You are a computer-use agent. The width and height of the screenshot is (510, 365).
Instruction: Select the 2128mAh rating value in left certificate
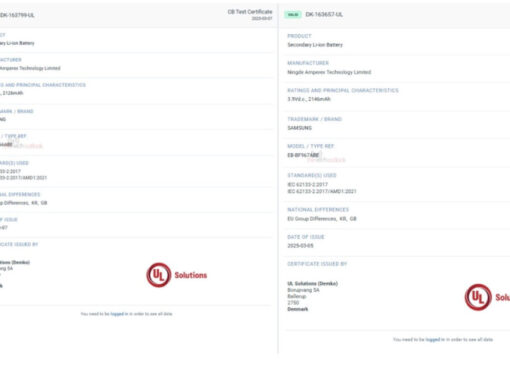13,93
